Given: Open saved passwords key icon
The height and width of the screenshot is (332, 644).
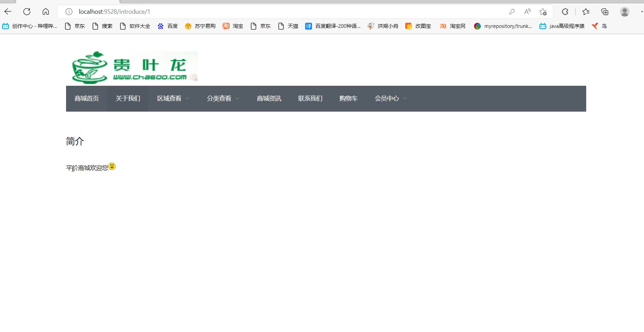Looking at the screenshot, I should pyautogui.click(x=512, y=12).
